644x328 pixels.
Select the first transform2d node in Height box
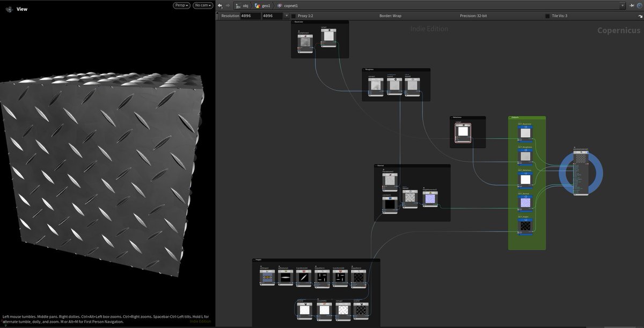pyautogui.click(x=304, y=278)
